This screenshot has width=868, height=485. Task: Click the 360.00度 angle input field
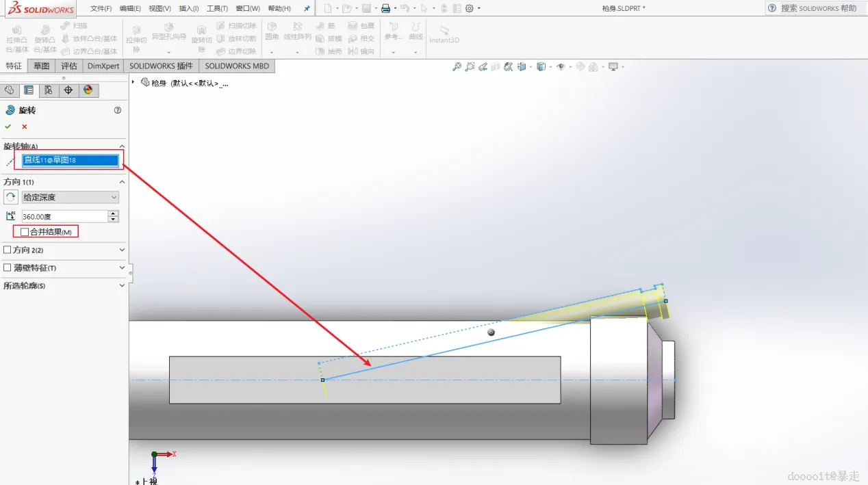pyautogui.click(x=64, y=216)
